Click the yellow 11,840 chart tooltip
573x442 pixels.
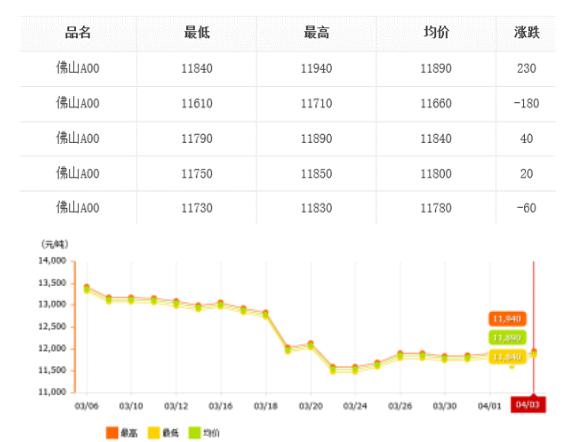(507, 357)
